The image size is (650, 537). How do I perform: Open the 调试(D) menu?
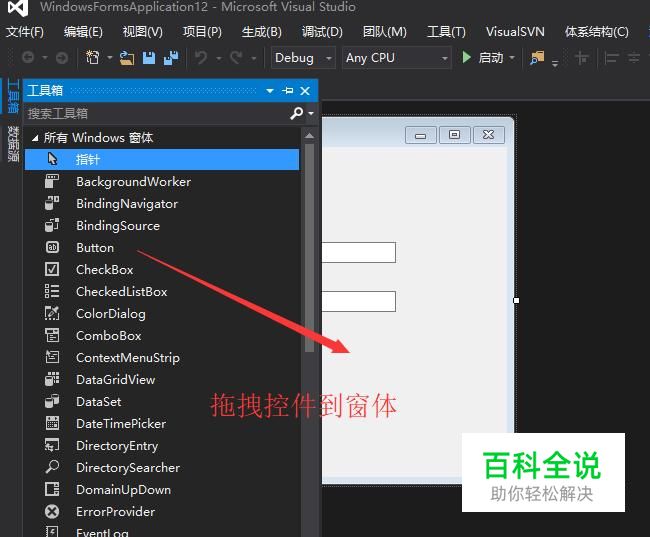[x=322, y=32]
